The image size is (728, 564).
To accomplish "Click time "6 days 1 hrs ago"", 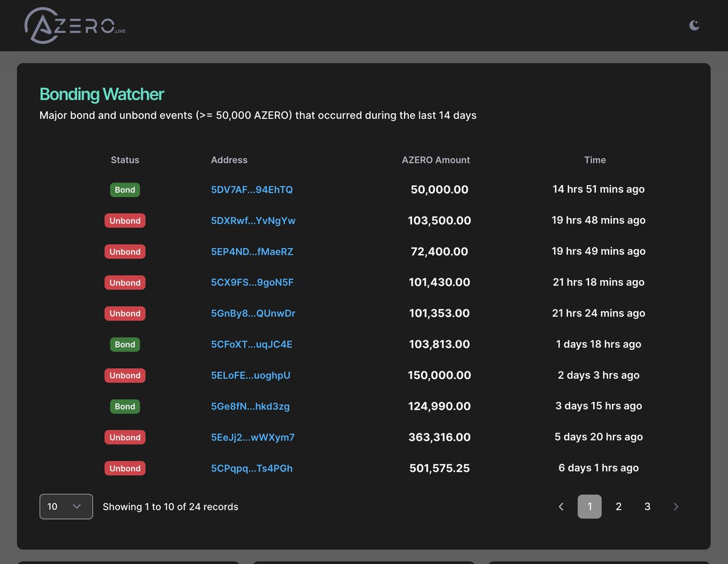I will point(599,468).
